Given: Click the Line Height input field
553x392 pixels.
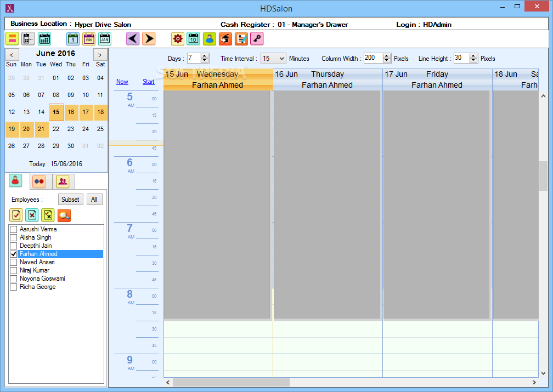Looking at the screenshot, I should click(x=462, y=58).
